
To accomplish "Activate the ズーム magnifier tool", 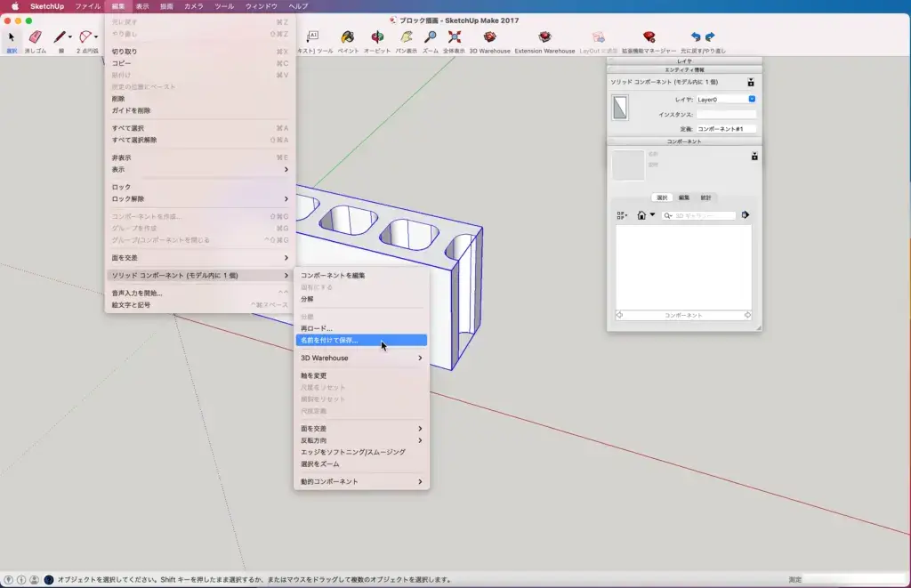I will 430,37.
